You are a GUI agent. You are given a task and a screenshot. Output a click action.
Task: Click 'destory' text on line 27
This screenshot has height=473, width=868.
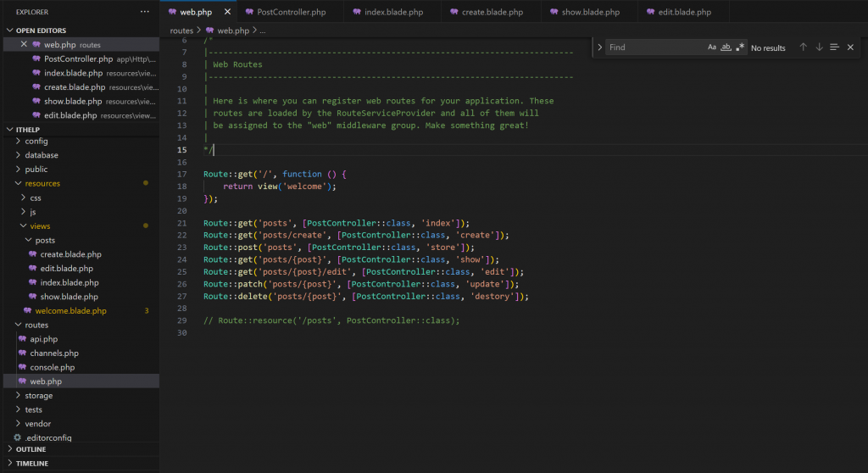click(492, 297)
